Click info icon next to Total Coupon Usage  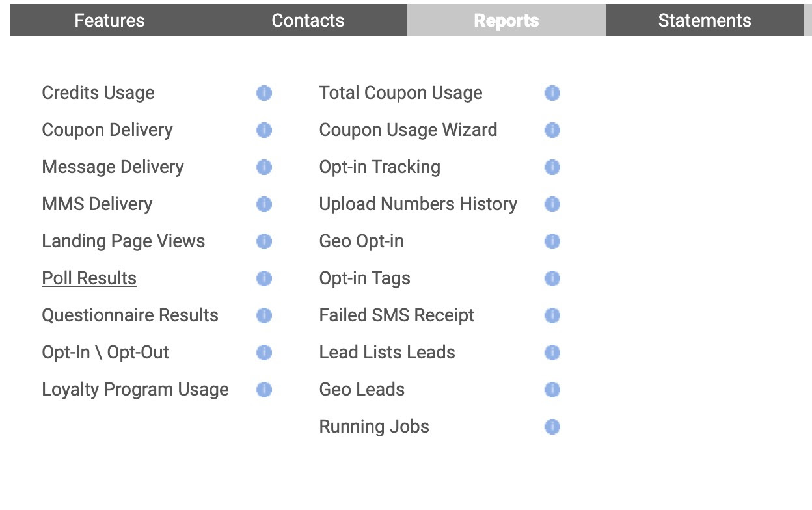(x=552, y=93)
